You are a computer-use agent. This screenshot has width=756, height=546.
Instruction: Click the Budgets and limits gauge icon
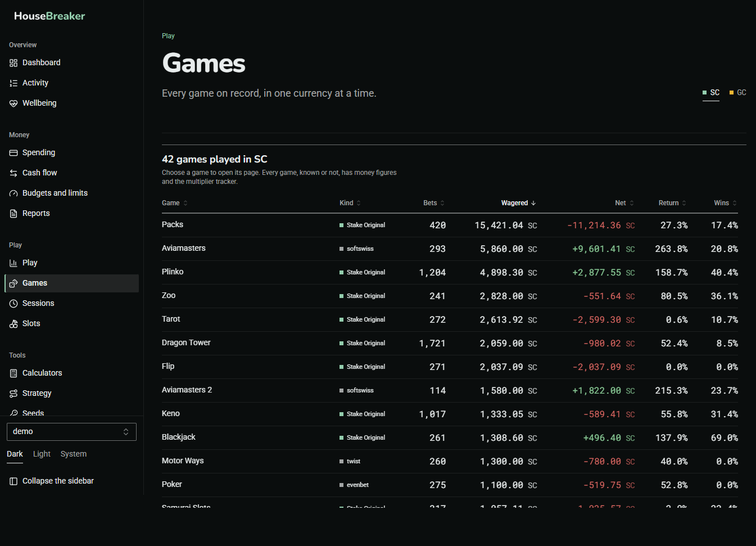(13, 193)
